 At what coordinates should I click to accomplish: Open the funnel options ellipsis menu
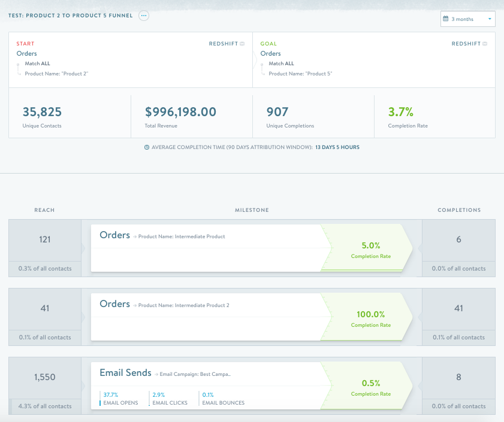(144, 16)
